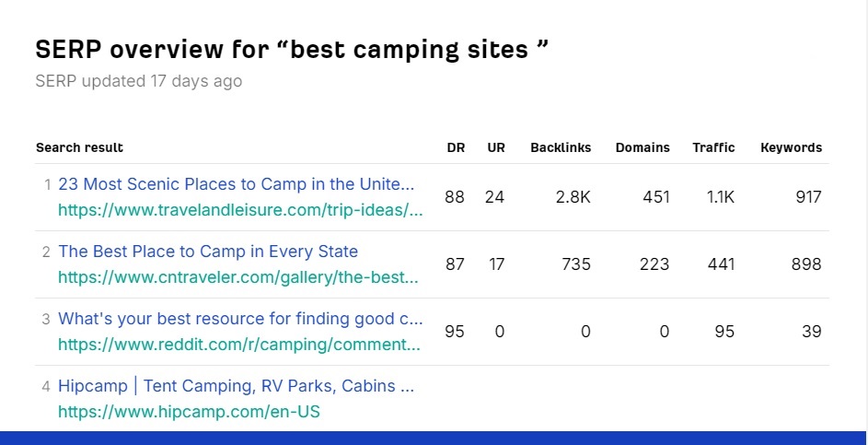868x445 pixels.
Task: Open the cntraveler.com gallery URL link
Action: (x=238, y=277)
